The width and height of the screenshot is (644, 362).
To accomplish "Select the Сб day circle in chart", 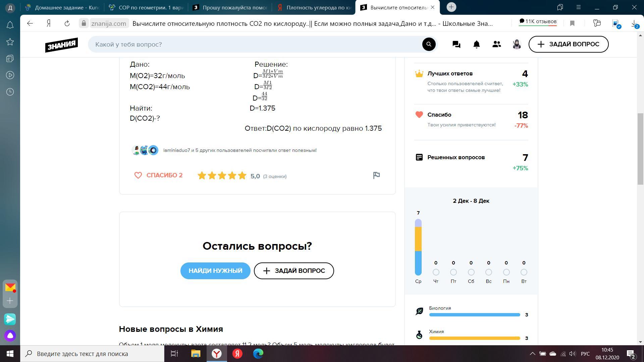I will pos(471,272).
